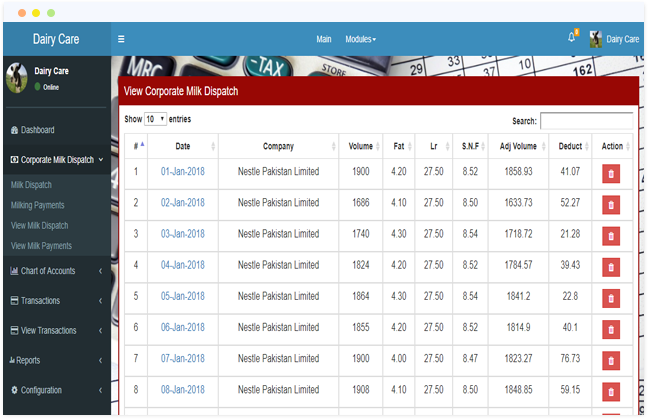Click the Deduct value 59.15
The image size is (648, 419).
pos(570,390)
